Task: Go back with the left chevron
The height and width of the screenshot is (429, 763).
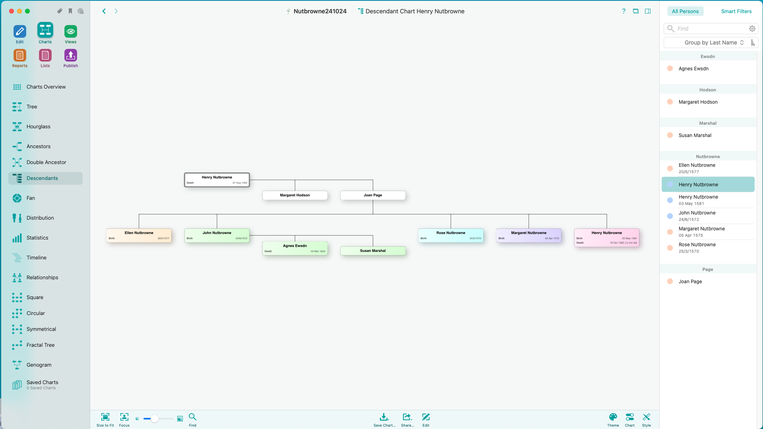Action: (x=104, y=11)
